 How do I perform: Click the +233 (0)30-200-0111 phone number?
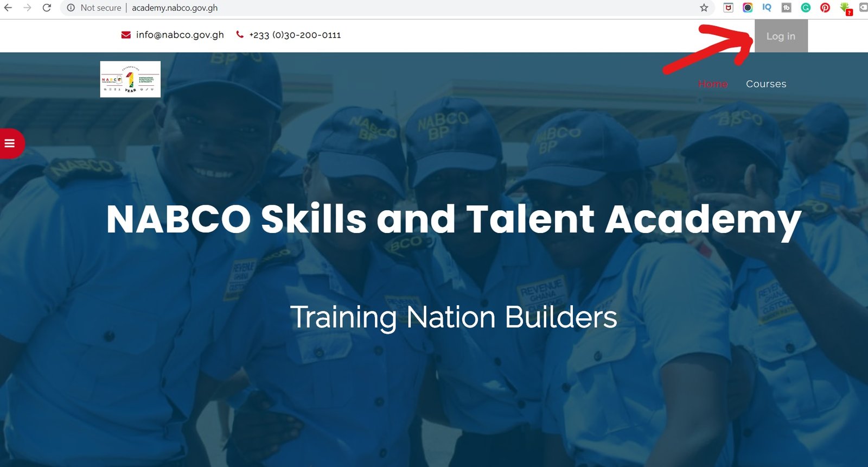tap(295, 35)
